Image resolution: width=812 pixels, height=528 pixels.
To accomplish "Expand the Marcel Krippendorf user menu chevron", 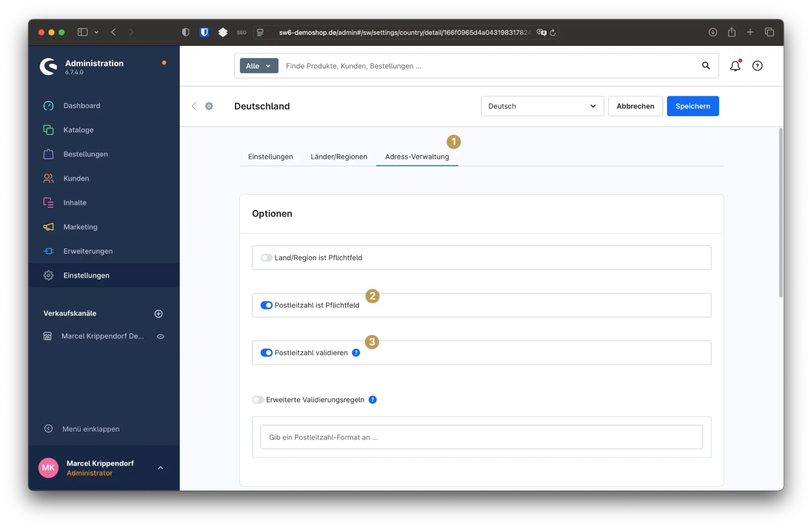I will (160, 468).
